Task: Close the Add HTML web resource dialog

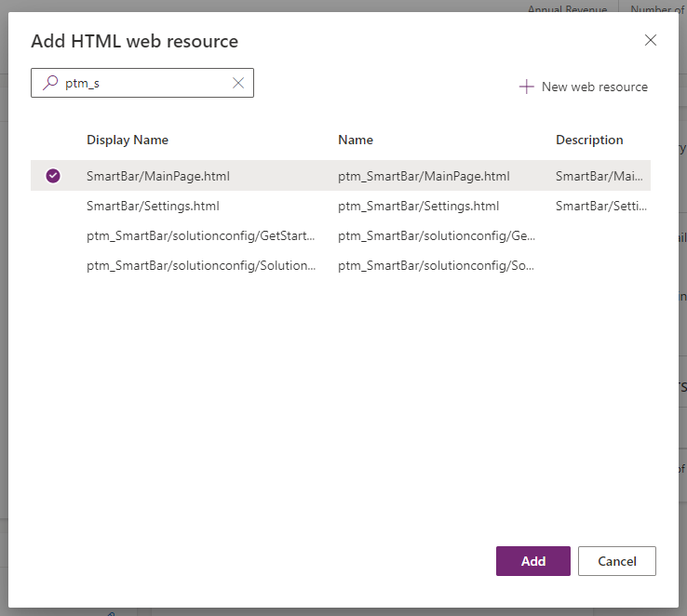Action: (650, 40)
